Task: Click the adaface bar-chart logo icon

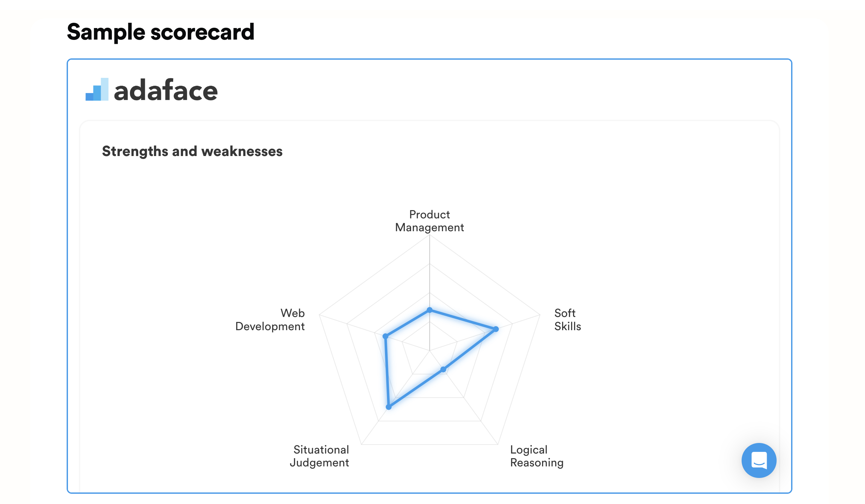Action: click(97, 89)
